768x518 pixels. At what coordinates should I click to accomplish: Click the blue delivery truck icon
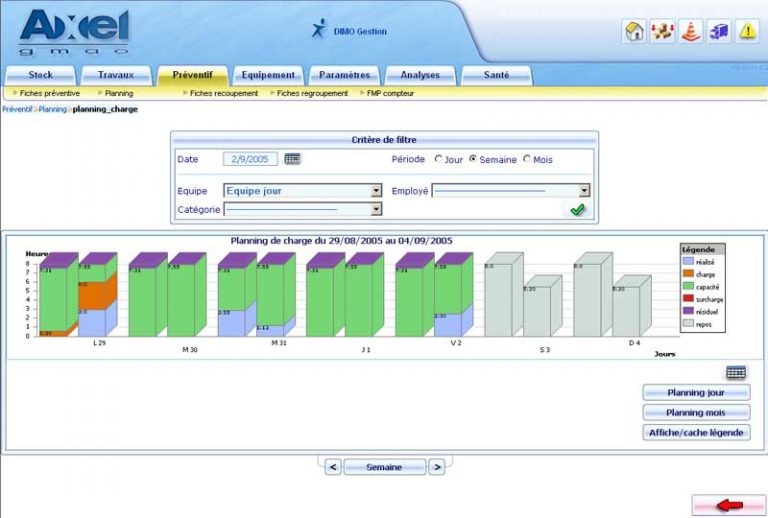pos(719,32)
